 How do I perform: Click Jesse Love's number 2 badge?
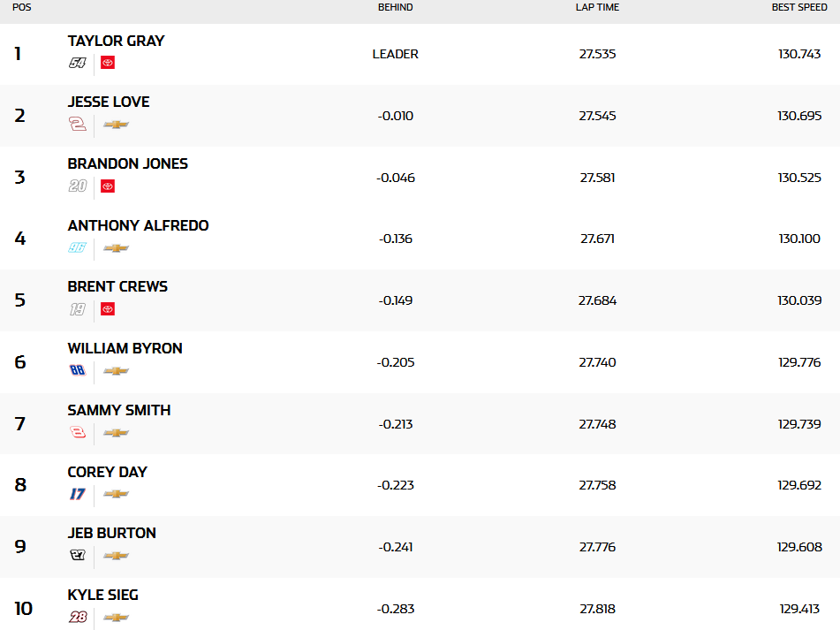(x=78, y=125)
